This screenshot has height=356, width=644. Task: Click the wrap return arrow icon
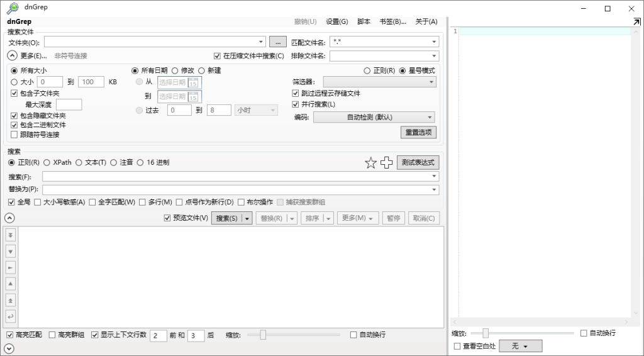11,316
